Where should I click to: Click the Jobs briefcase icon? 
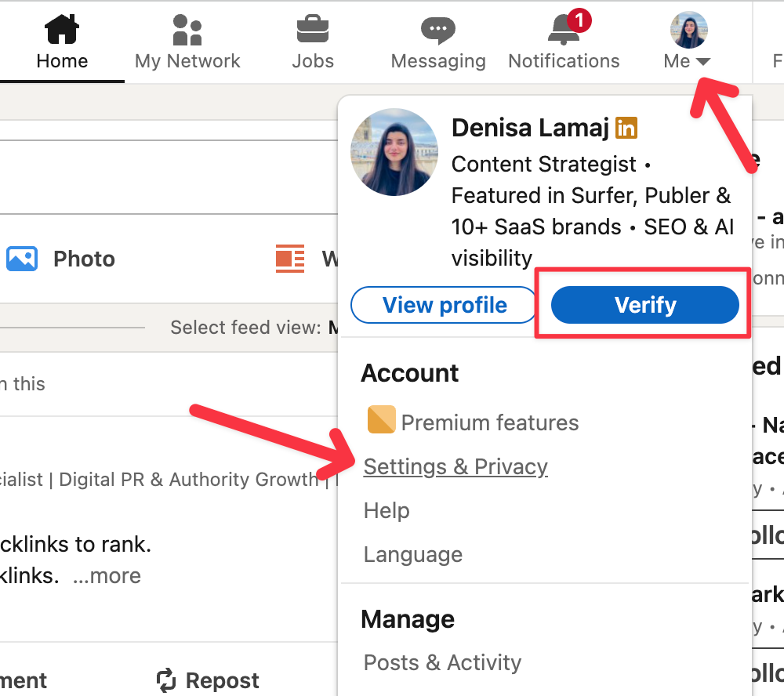click(x=312, y=27)
